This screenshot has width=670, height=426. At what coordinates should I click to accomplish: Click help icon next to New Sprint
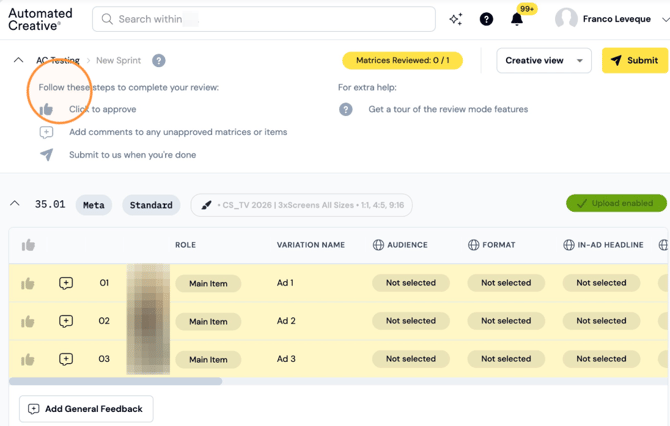[x=159, y=61]
